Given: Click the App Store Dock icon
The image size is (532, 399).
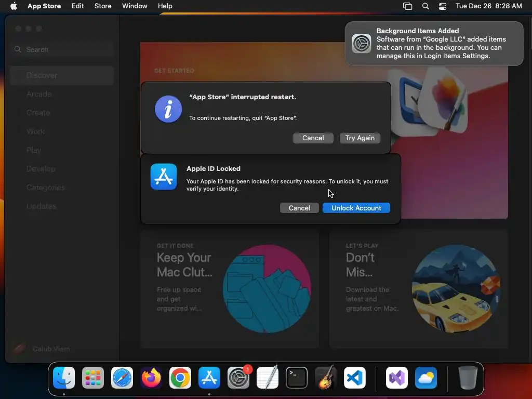Looking at the screenshot, I should point(209,378).
